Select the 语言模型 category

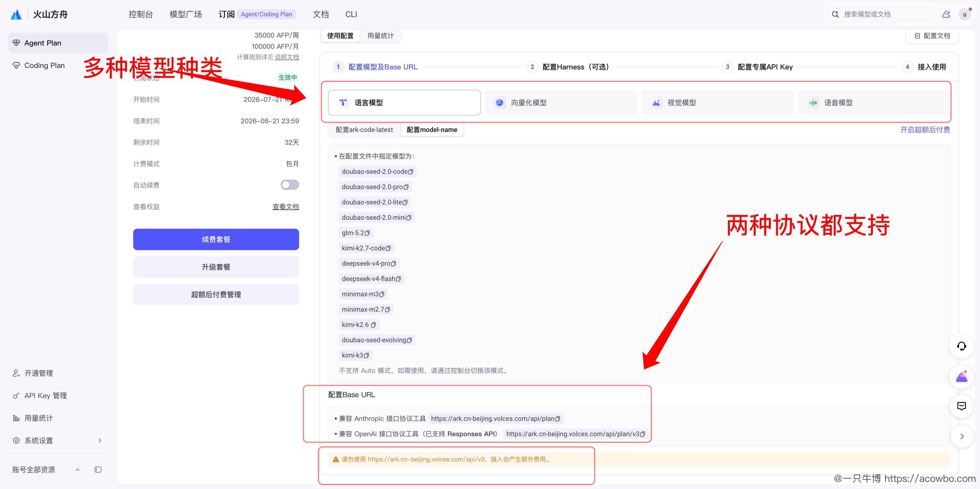[404, 103]
